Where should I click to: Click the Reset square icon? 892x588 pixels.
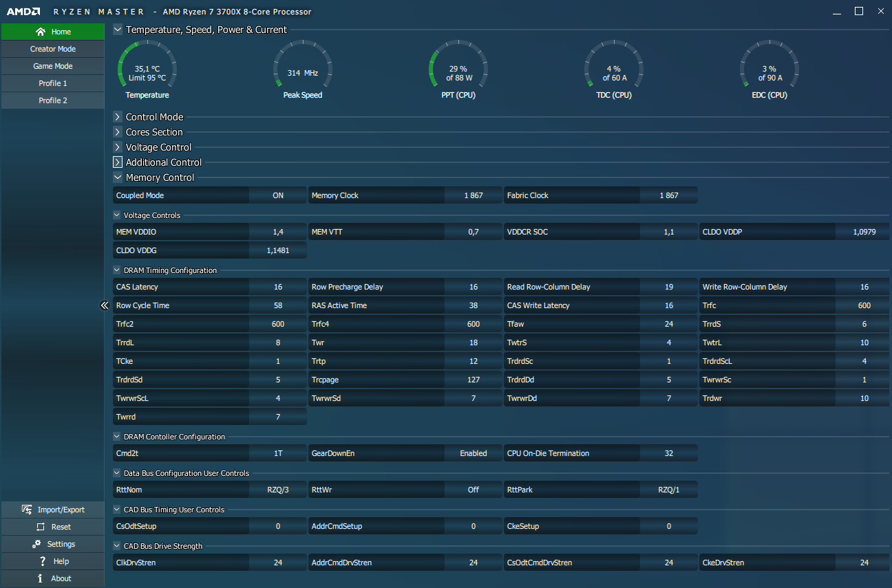[41, 527]
